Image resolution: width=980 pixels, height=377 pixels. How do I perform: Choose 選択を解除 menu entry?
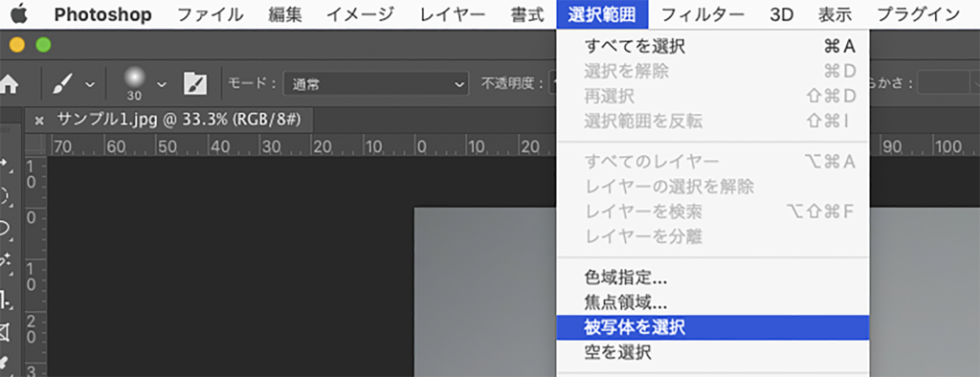click(x=712, y=71)
